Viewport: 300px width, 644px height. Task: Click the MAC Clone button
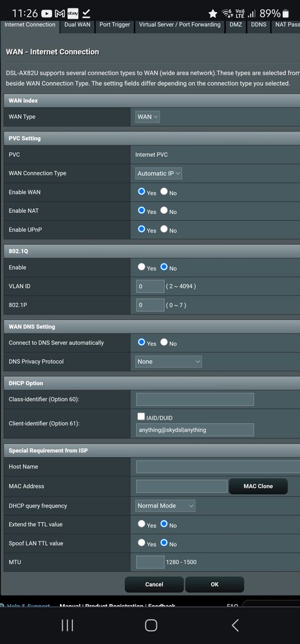pos(258,486)
